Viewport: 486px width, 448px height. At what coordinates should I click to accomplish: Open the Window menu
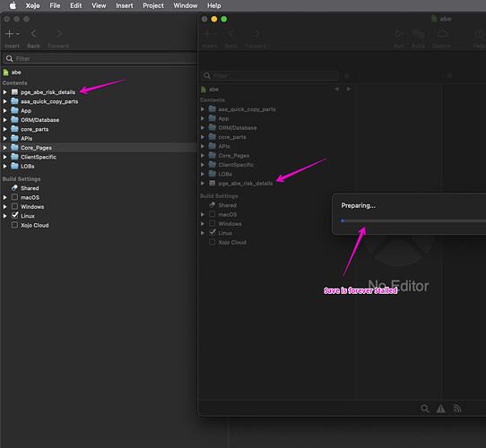[x=186, y=5]
